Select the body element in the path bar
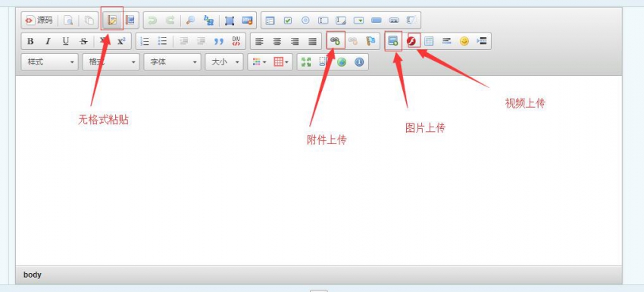644x292 pixels. coord(33,275)
